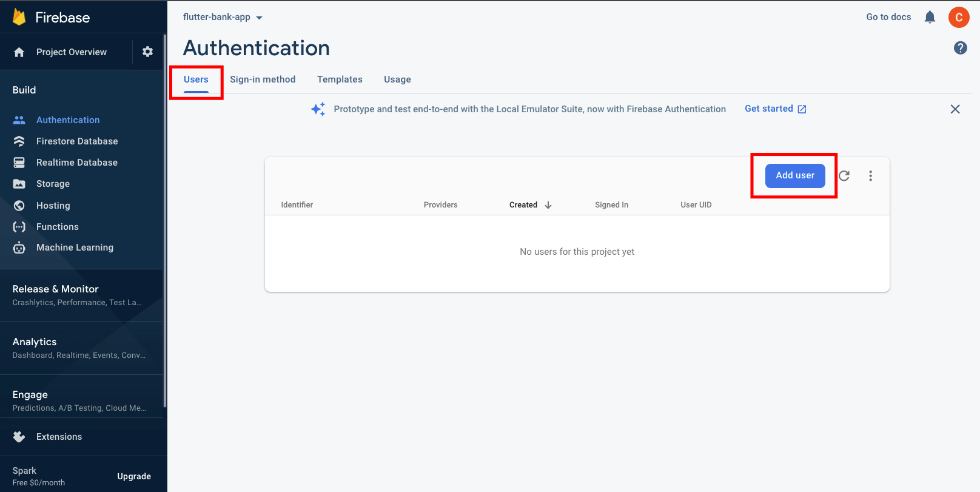
Task: Open the Project Overview home icon
Action: pos(19,52)
